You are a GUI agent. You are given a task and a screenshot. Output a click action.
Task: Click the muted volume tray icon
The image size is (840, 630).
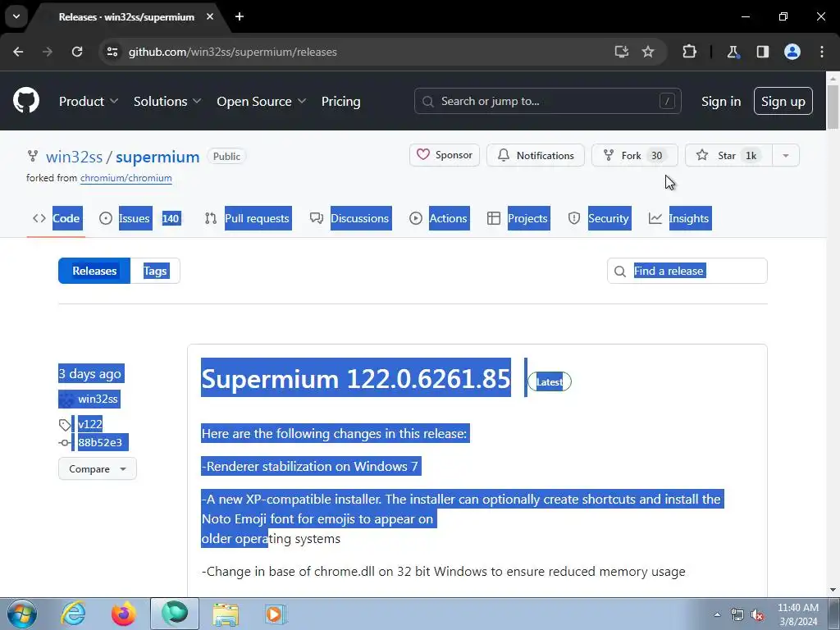click(757, 614)
